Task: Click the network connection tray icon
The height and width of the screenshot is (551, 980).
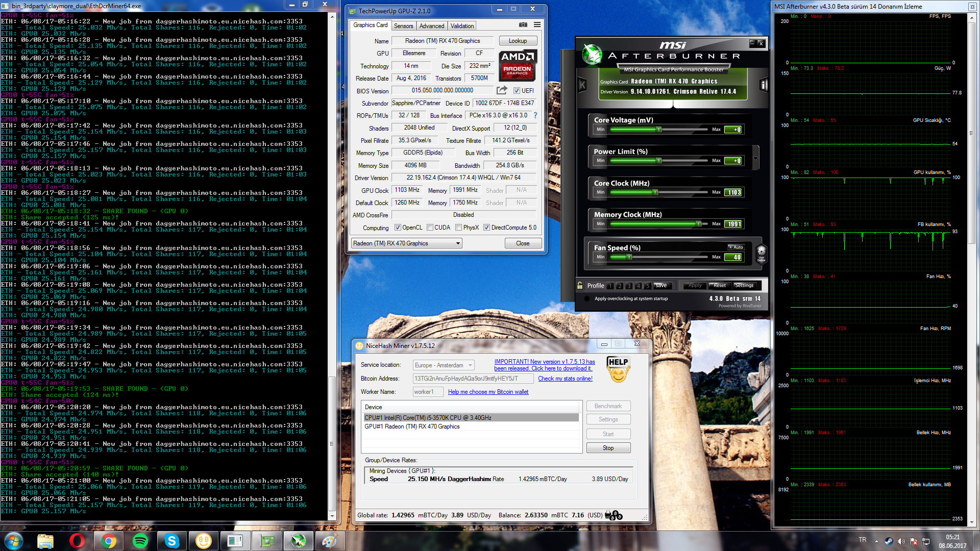Action: [926, 541]
